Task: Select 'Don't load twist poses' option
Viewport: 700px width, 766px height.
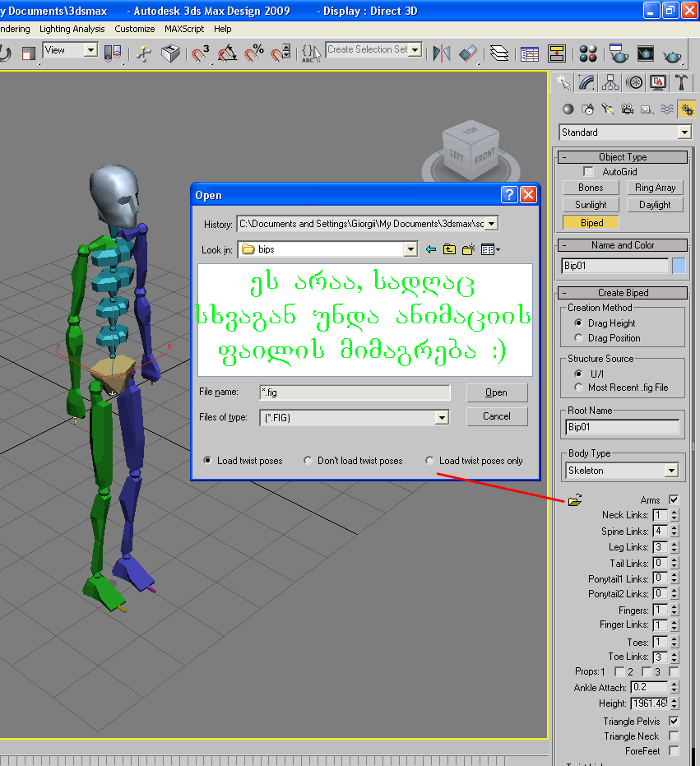Action: click(308, 461)
